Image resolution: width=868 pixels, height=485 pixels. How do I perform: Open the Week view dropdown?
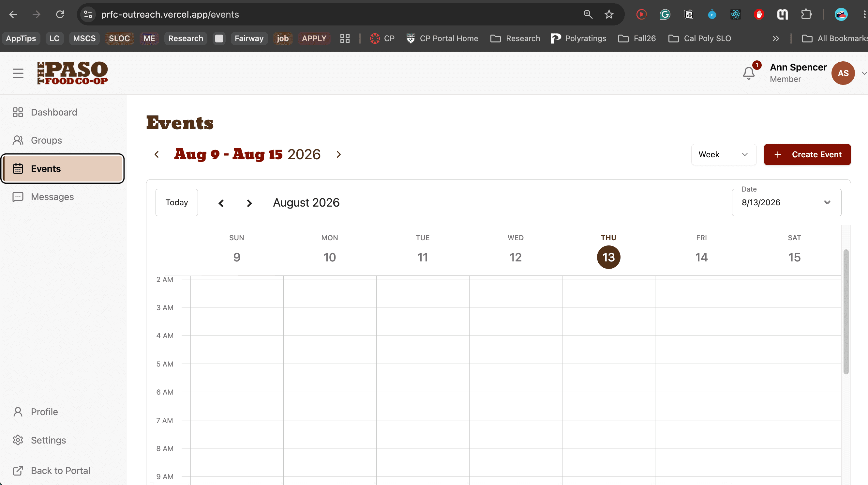pos(724,154)
